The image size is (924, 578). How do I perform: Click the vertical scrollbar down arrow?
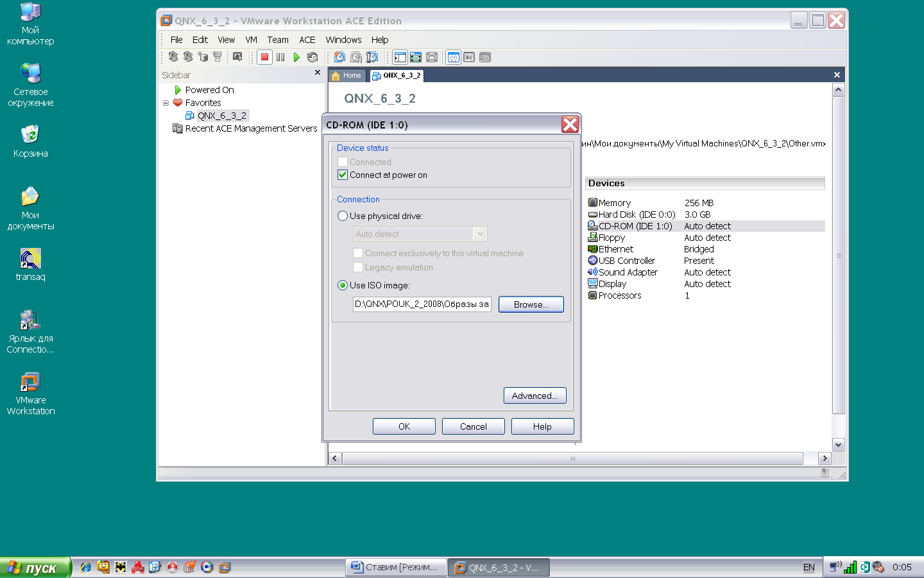(x=838, y=444)
